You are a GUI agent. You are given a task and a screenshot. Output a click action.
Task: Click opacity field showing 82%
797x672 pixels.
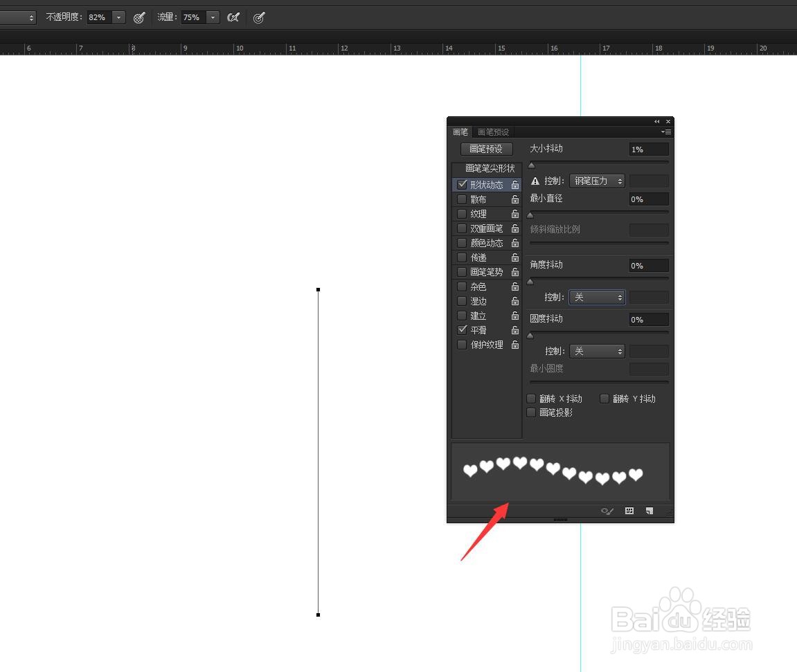point(99,18)
